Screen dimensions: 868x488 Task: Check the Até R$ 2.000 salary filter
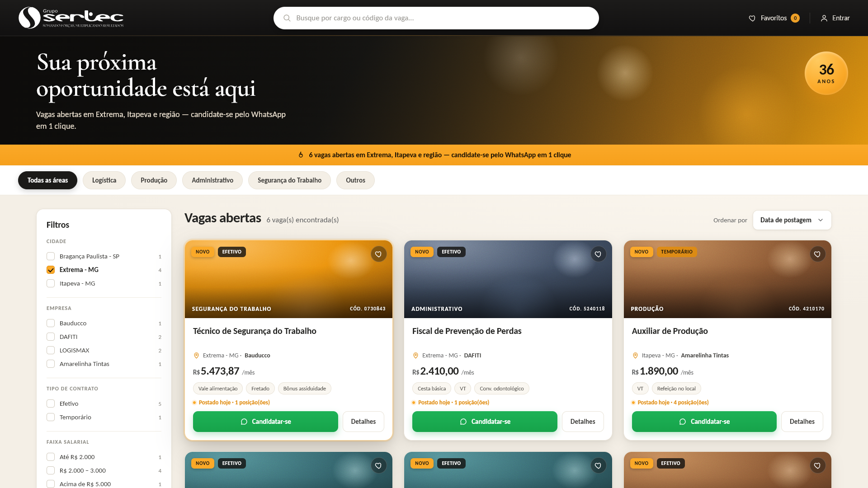51,457
